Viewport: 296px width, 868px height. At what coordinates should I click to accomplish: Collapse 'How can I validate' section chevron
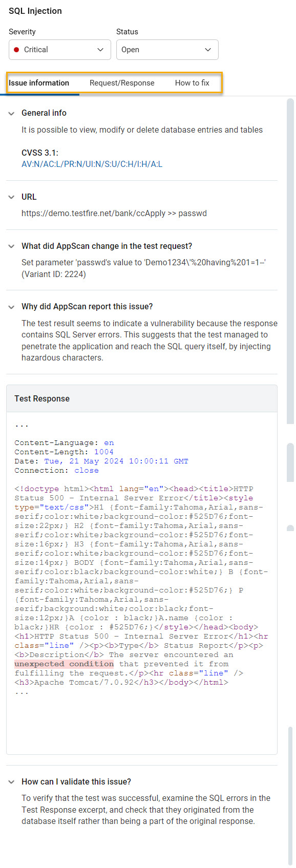click(11, 782)
